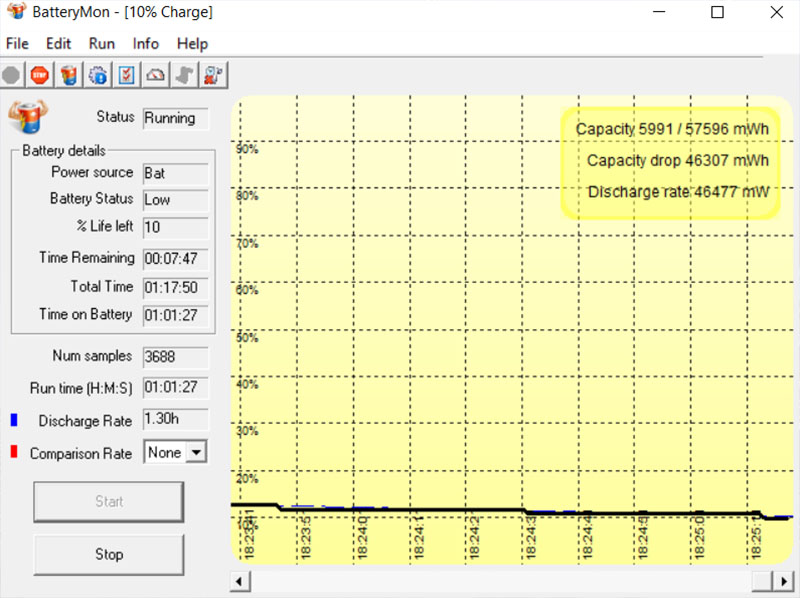Click the System Information gear toolbar icon
800x598 pixels.
click(96, 74)
